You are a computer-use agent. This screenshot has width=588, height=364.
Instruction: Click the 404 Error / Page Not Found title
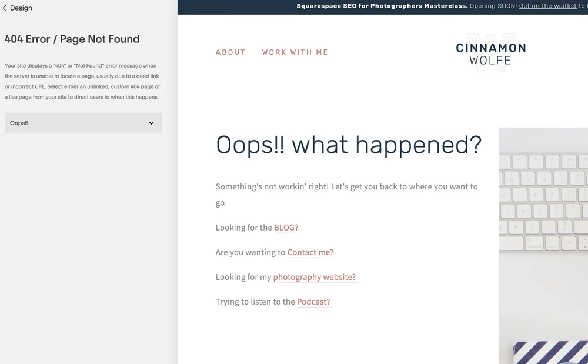coord(72,39)
